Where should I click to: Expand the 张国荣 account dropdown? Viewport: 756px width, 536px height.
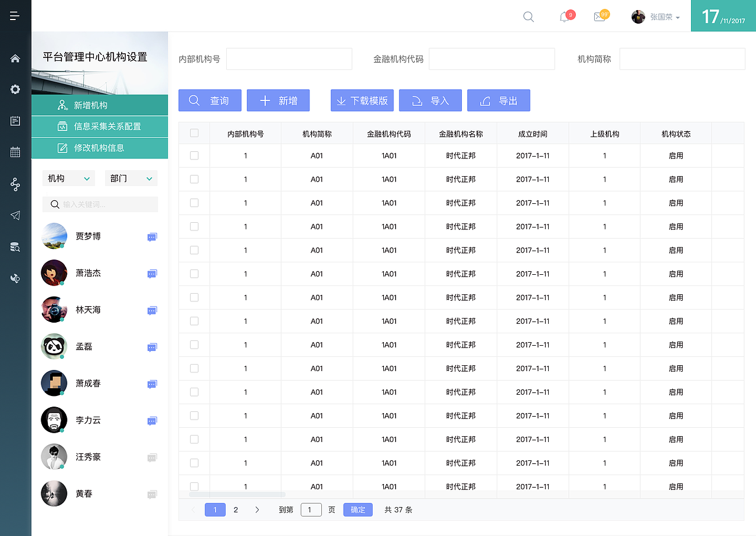tap(657, 17)
